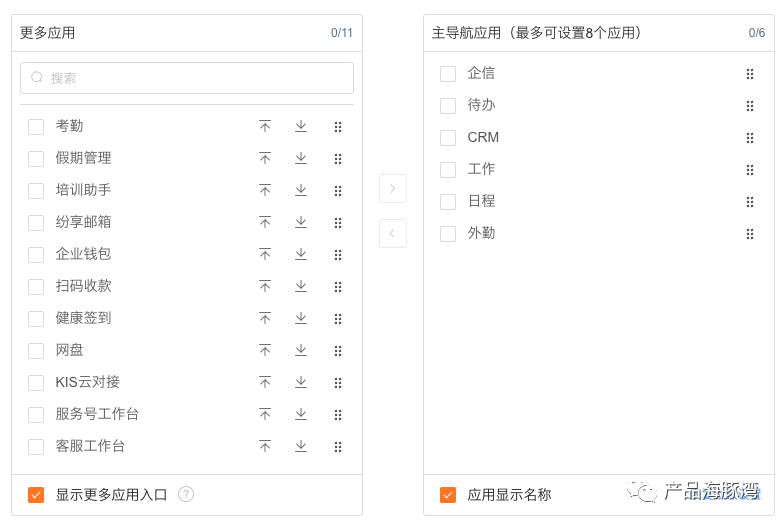Click move-to-top icon for 考勤
This screenshot has width=784, height=525.
[265, 126]
